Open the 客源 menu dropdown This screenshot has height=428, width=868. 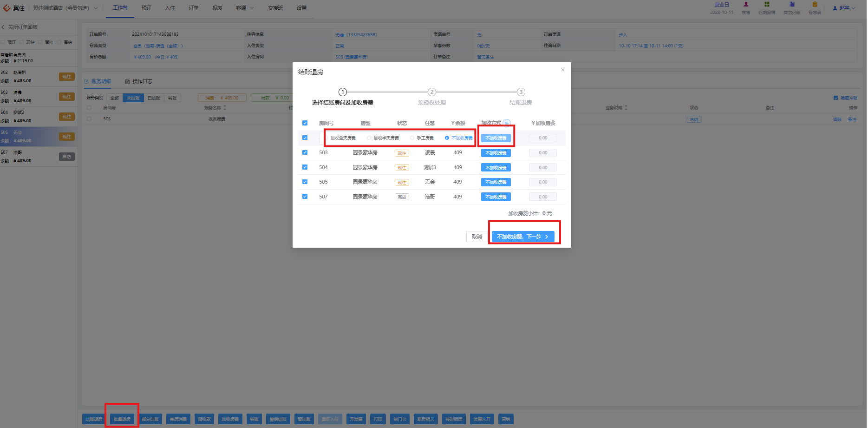point(245,8)
